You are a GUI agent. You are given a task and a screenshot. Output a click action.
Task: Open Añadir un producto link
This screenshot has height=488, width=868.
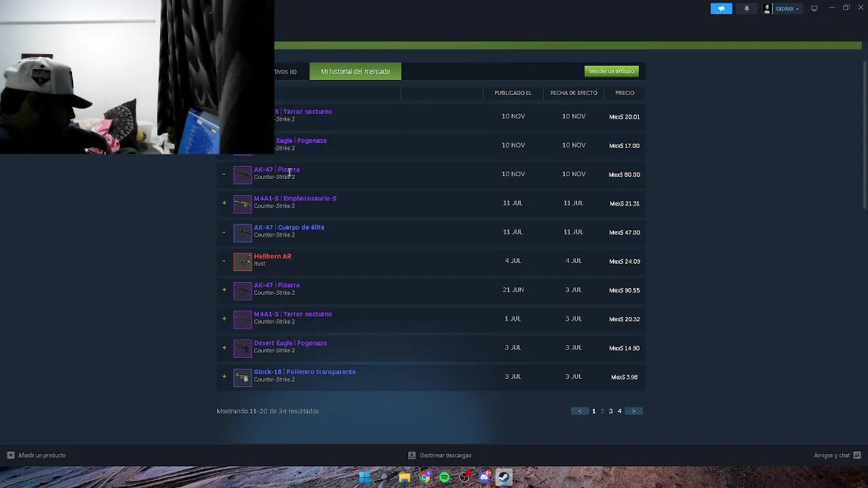[42, 455]
